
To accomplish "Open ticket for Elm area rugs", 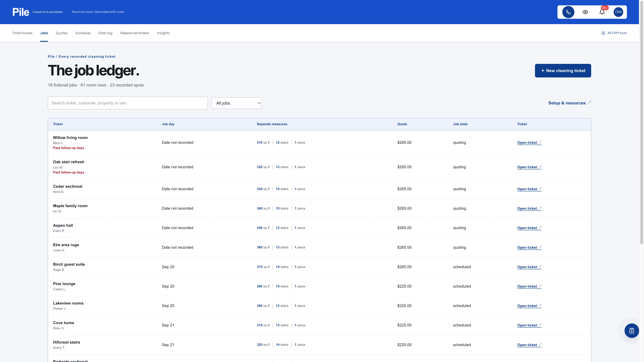I will (x=529, y=247).
